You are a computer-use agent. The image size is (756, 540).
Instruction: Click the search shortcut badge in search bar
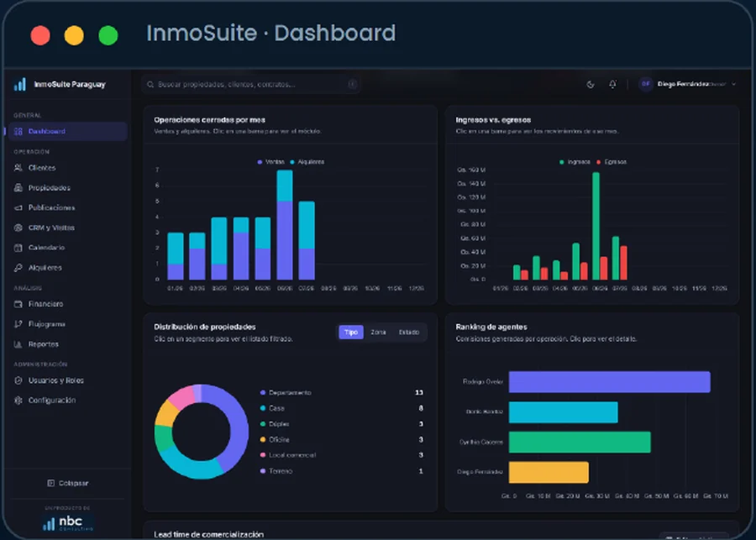click(353, 84)
